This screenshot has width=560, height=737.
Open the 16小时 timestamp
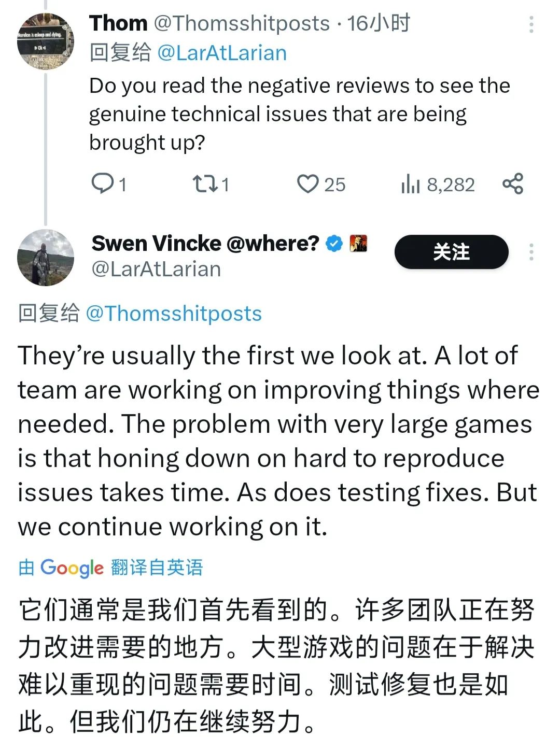[x=379, y=23]
